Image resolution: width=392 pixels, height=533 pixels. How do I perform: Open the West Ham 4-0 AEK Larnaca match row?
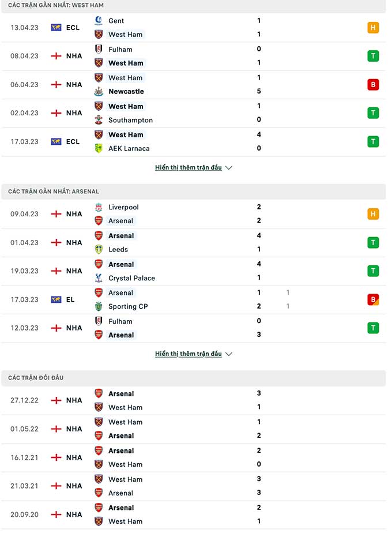tap(193, 141)
